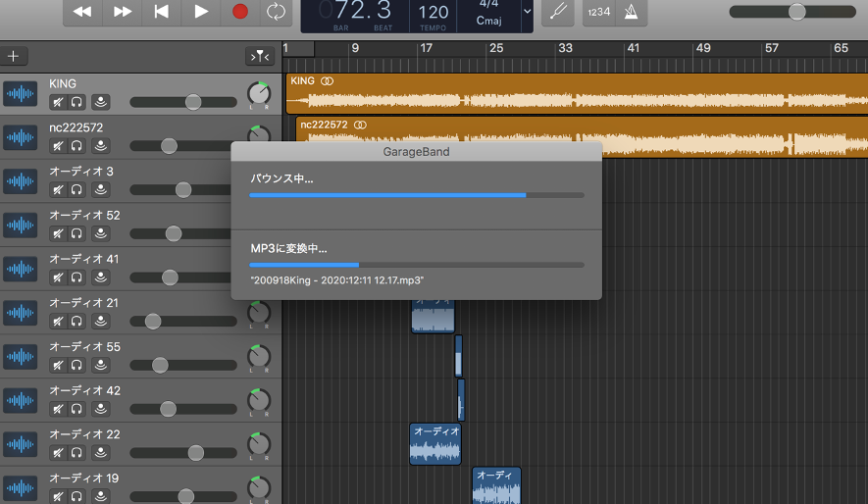The width and height of the screenshot is (868, 504).
Task: Enable input monitoring on オーディオ 3 track
Action: pos(101,189)
